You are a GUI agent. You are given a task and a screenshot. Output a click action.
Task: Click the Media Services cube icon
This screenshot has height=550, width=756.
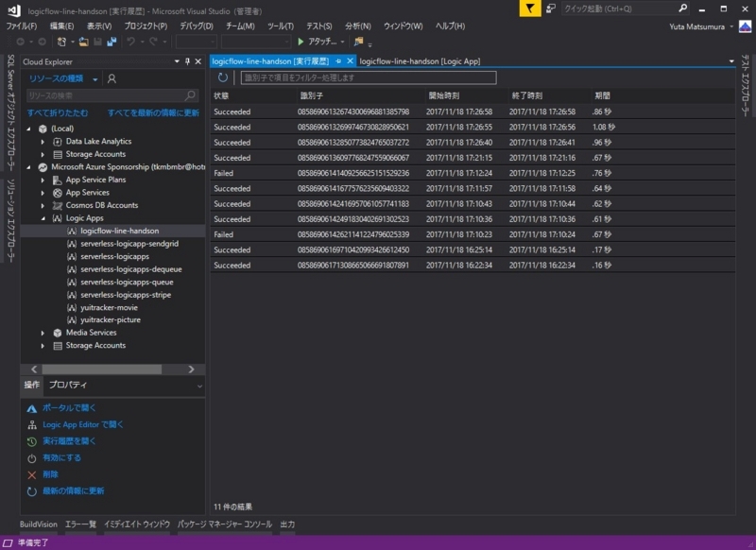(58, 333)
